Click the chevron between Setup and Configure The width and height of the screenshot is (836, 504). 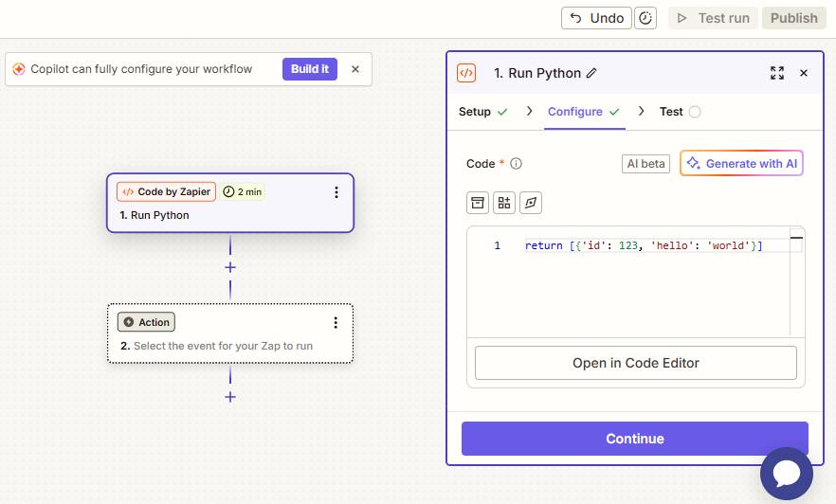(529, 111)
